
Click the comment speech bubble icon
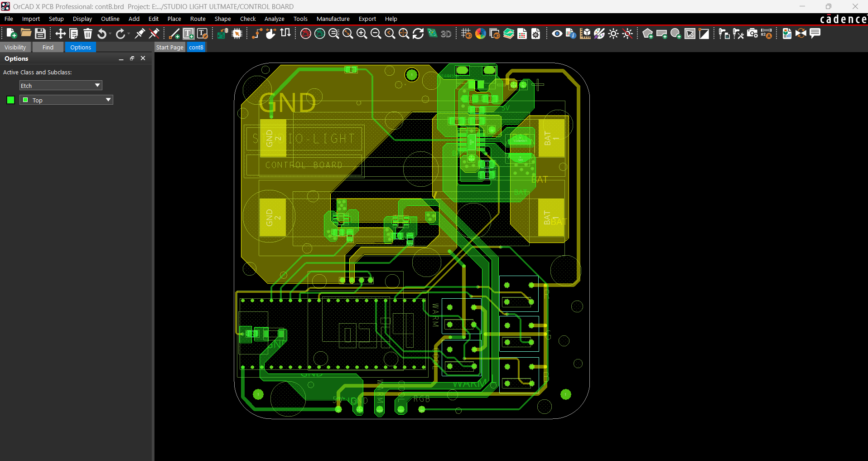coord(815,33)
